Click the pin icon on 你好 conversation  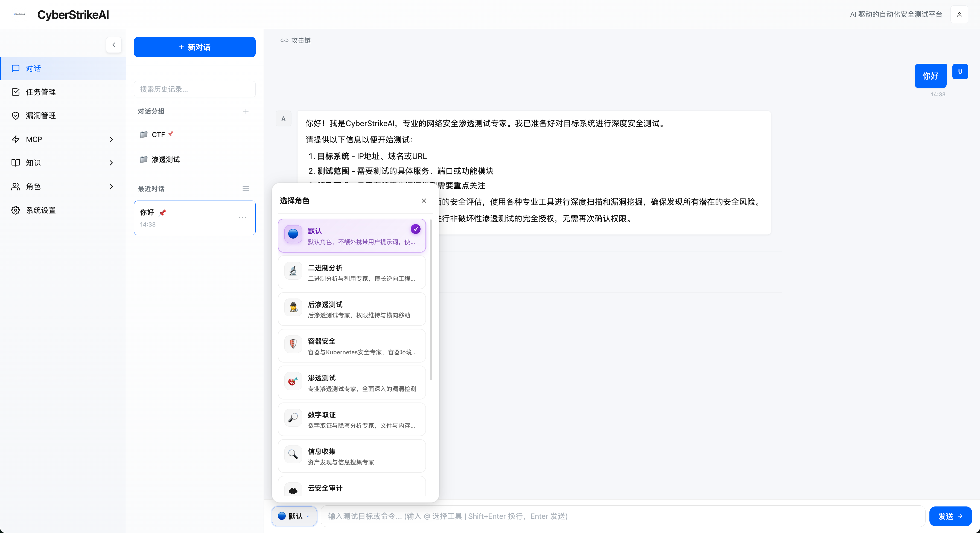(x=162, y=213)
